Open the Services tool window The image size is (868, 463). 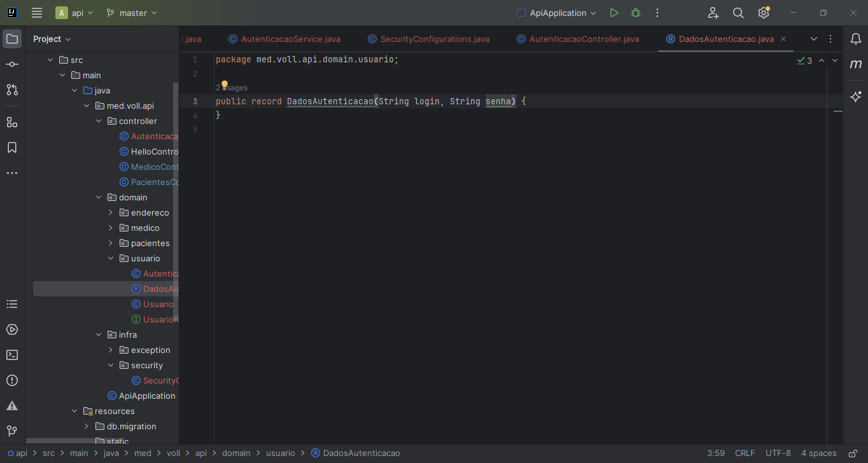click(12, 329)
